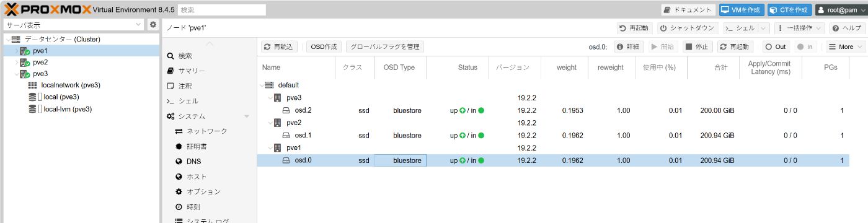Open DNS settings page
868x223 pixels.
pos(193,161)
